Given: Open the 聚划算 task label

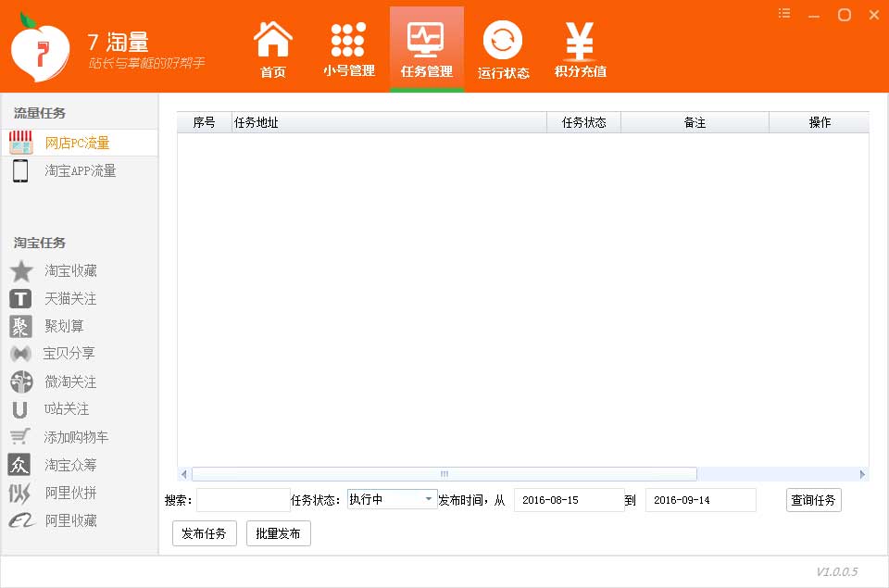Looking at the screenshot, I should (64, 326).
